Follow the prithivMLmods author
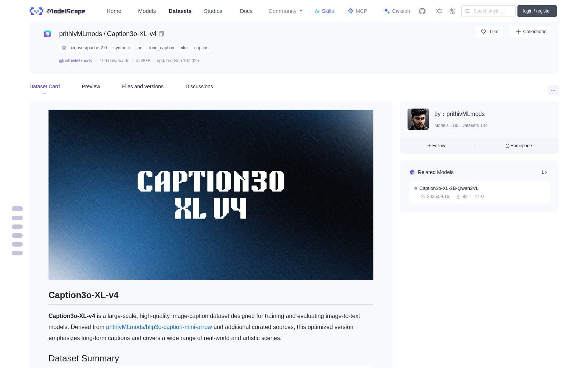 (x=436, y=146)
